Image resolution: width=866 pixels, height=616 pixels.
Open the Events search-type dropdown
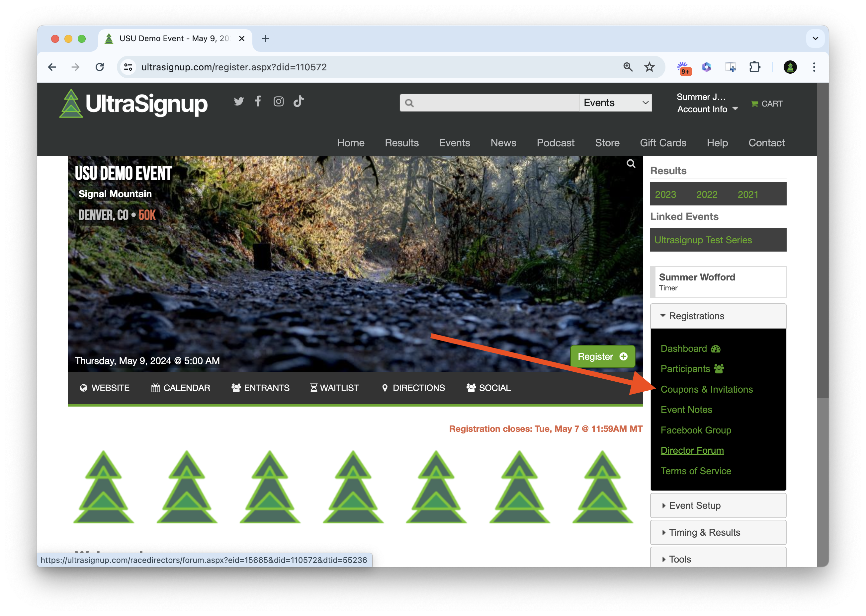click(615, 103)
